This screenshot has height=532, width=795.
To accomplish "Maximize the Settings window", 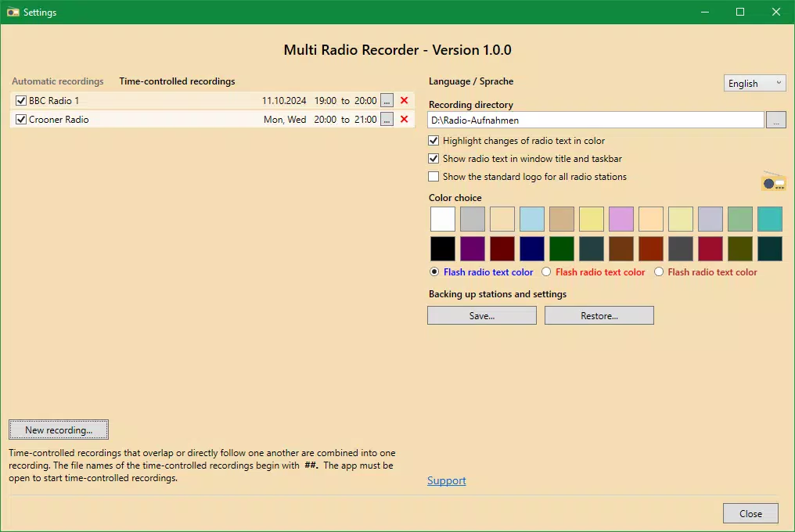I will 740,12.
